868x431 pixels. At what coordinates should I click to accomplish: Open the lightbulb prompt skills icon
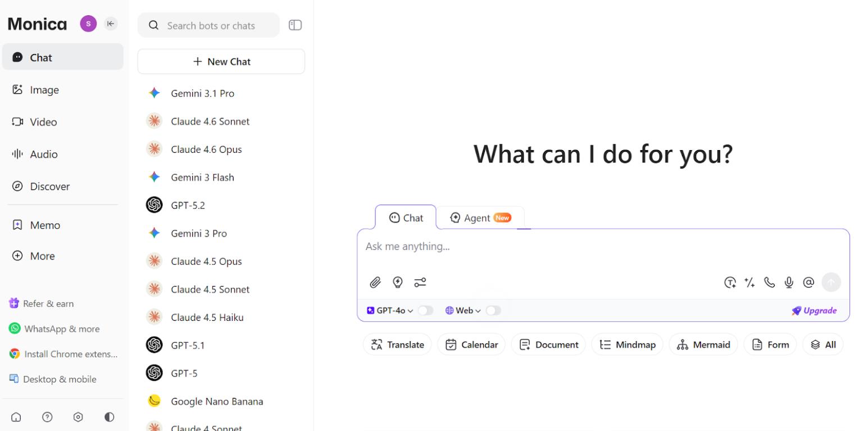tap(398, 282)
